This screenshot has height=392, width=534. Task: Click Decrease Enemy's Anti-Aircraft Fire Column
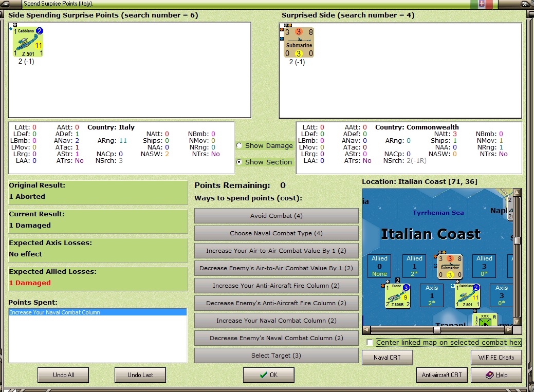(276, 303)
